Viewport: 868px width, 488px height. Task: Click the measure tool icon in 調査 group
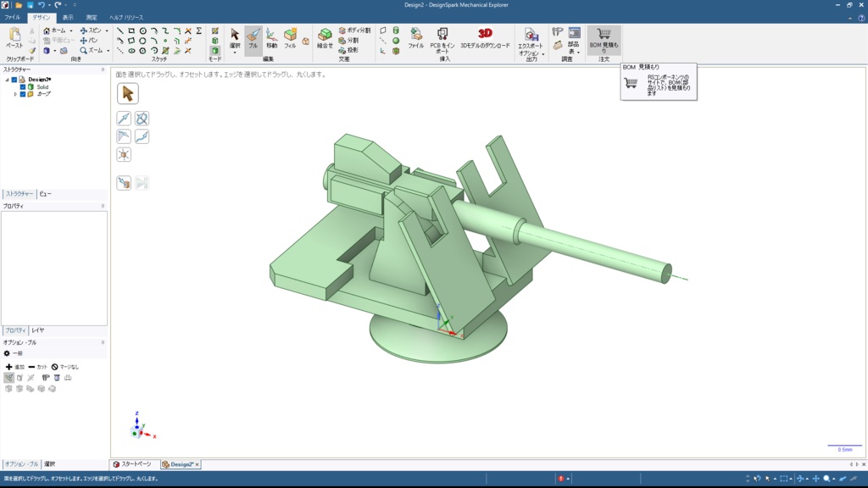tap(558, 32)
